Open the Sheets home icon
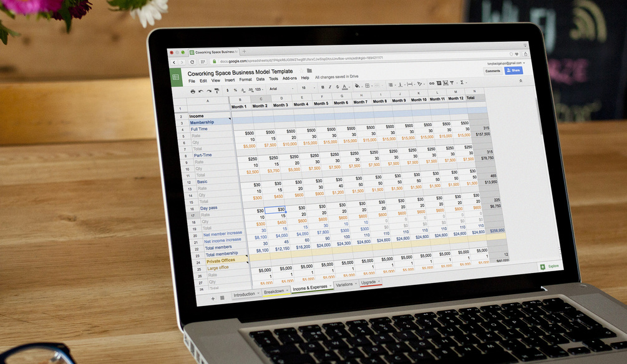The height and width of the screenshot is (364, 627). [175, 77]
